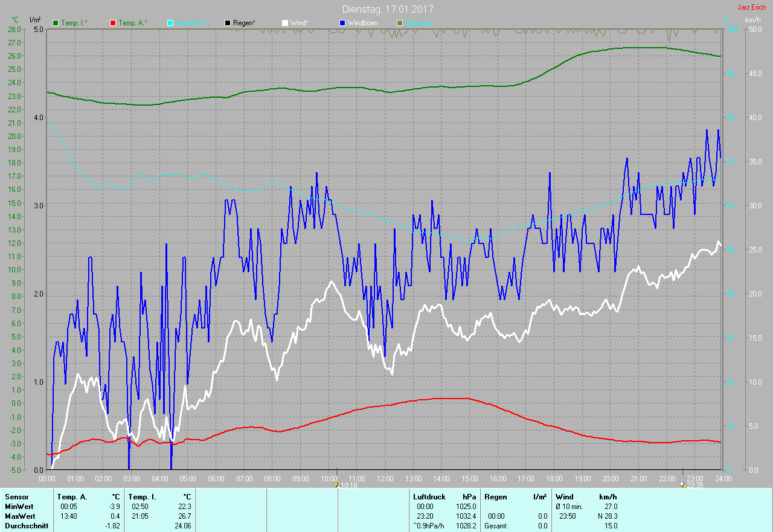Click the blue Windböen legend square
773x532 pixels.
point(342,23)
